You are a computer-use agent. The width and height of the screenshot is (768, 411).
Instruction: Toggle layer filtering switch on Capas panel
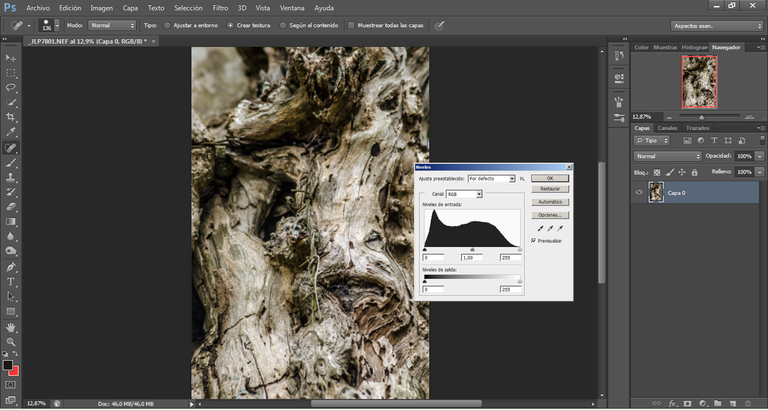click(x=762, y=140)
